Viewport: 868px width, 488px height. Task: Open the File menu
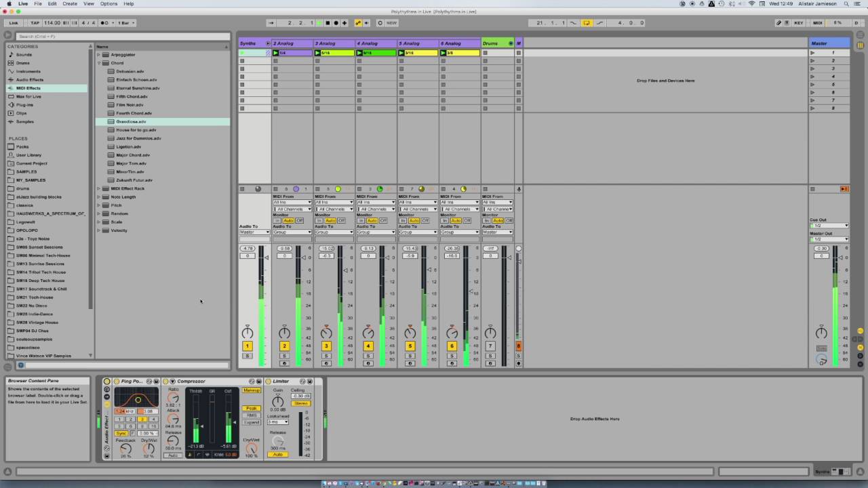pyautogui.click(x=38, y=3)
